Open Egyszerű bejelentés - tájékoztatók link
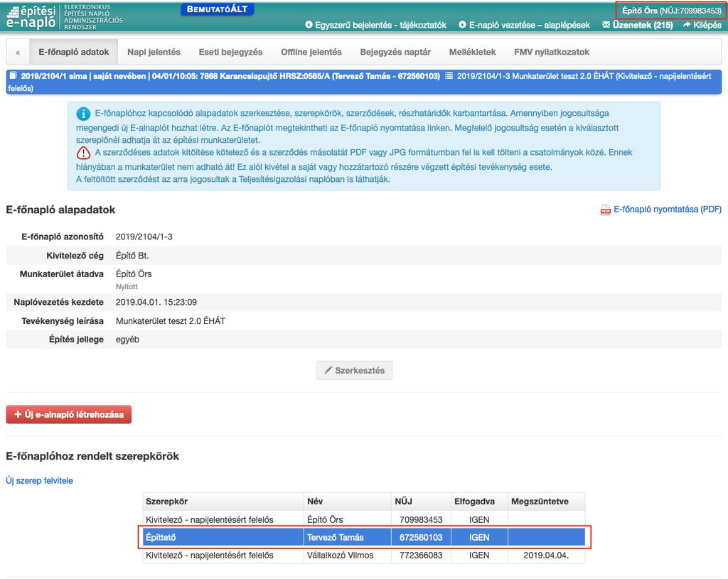 coord(381,25)
